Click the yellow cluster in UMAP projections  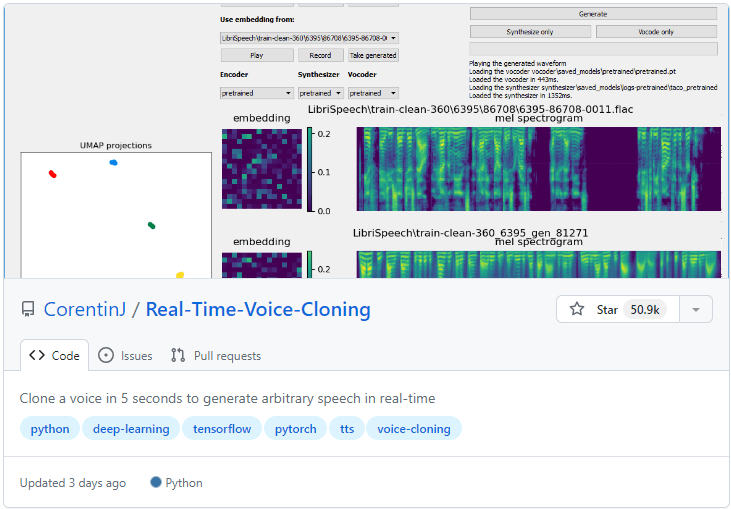pos(180,275)
